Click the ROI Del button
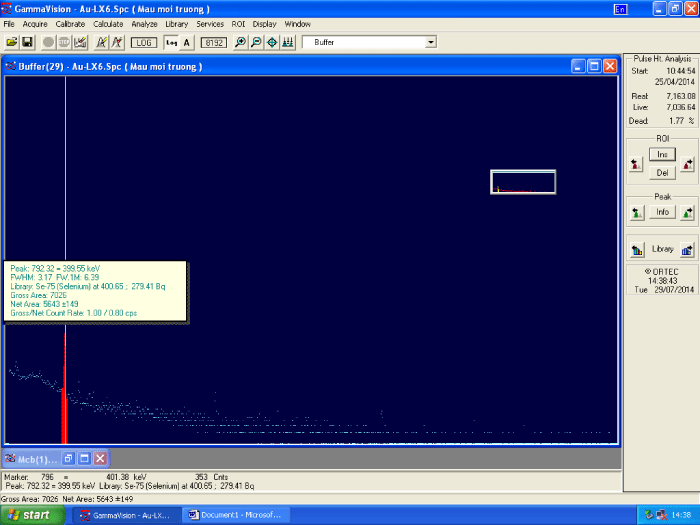This screenshot has height=525, width=700. click(662, 173)
